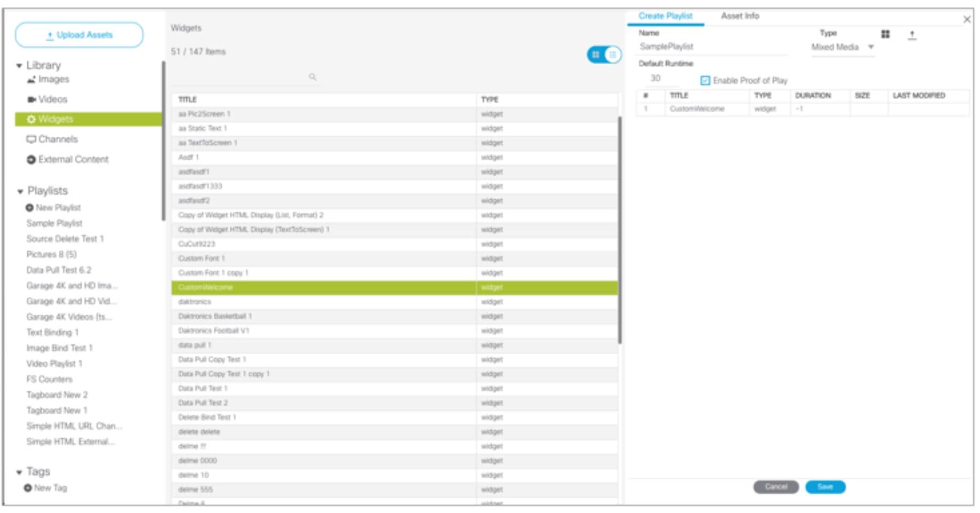
Task: Open External Content in the Library
Action: pos(32,159)
